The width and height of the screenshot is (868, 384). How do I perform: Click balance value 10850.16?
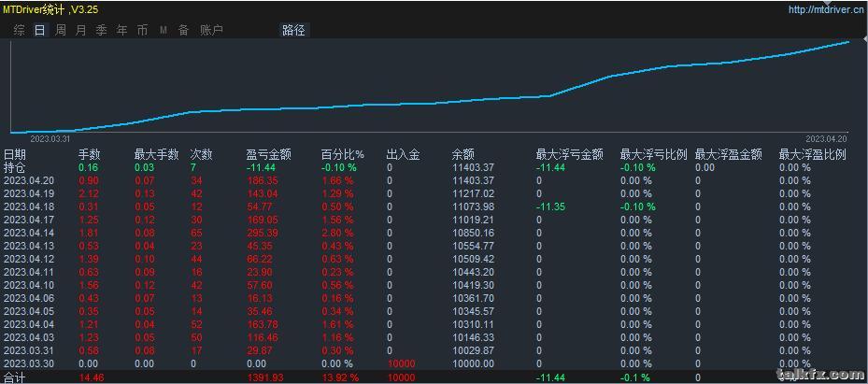coord(474,233)
